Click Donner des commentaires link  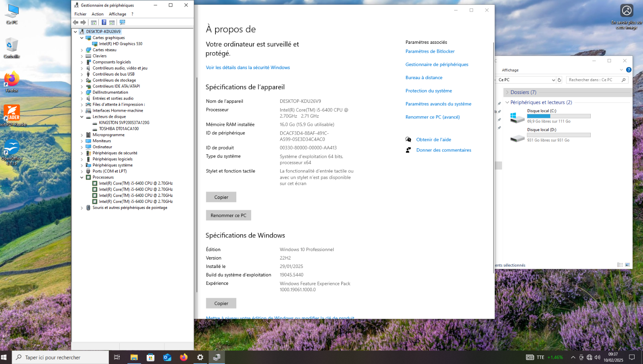click(x=444, y=150)
